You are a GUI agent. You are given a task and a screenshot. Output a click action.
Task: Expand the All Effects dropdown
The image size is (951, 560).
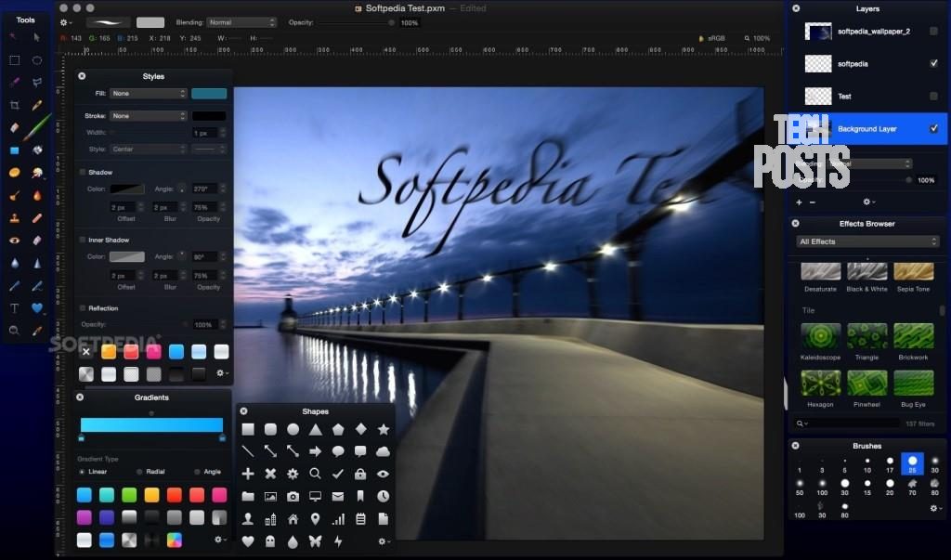(867, 241)
